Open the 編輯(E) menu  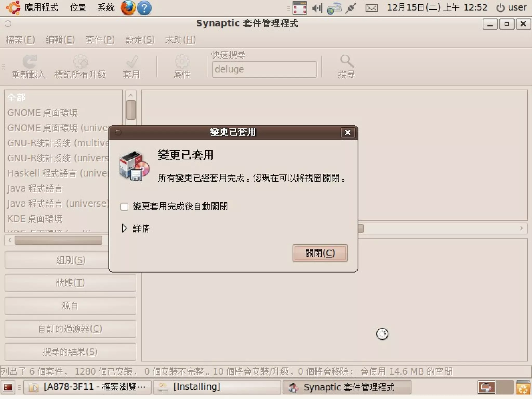(x=60, y=40)
